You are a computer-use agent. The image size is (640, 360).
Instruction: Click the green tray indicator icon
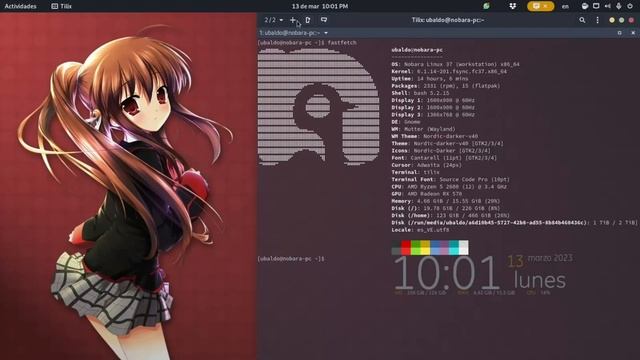[486, 6]
